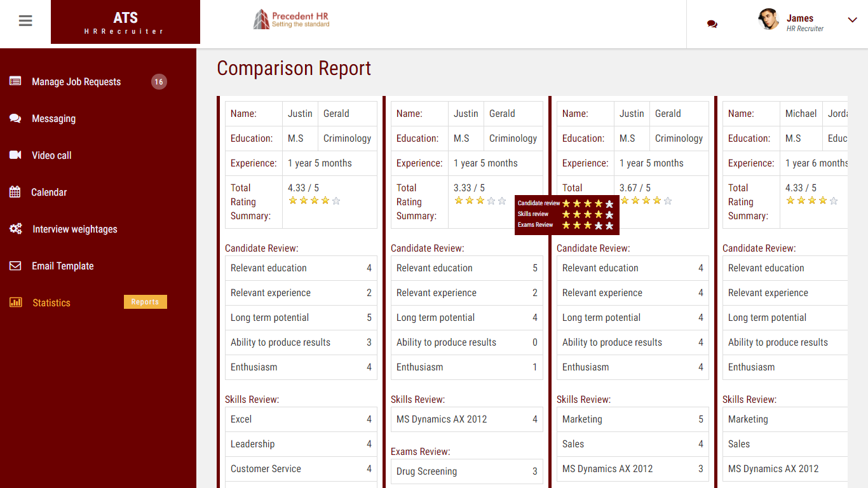The image size is (868, 488).
Task: Click 'Michael' name in fourth card
Action: (801, 114)
